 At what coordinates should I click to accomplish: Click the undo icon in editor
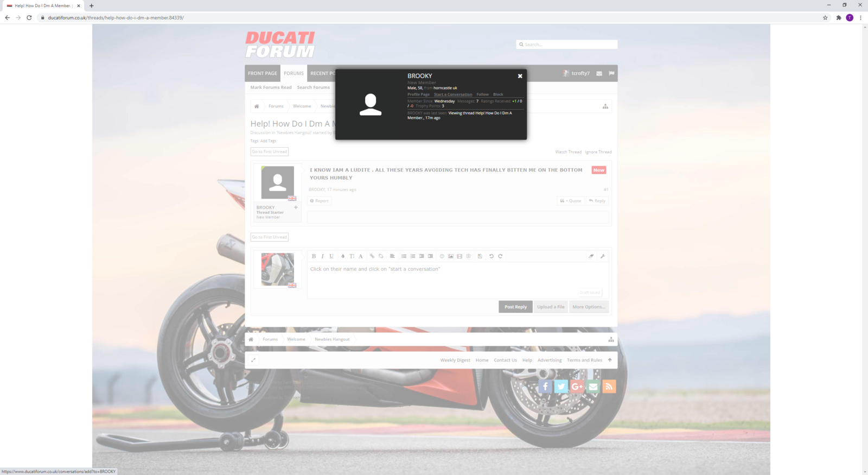pos(492,256)
